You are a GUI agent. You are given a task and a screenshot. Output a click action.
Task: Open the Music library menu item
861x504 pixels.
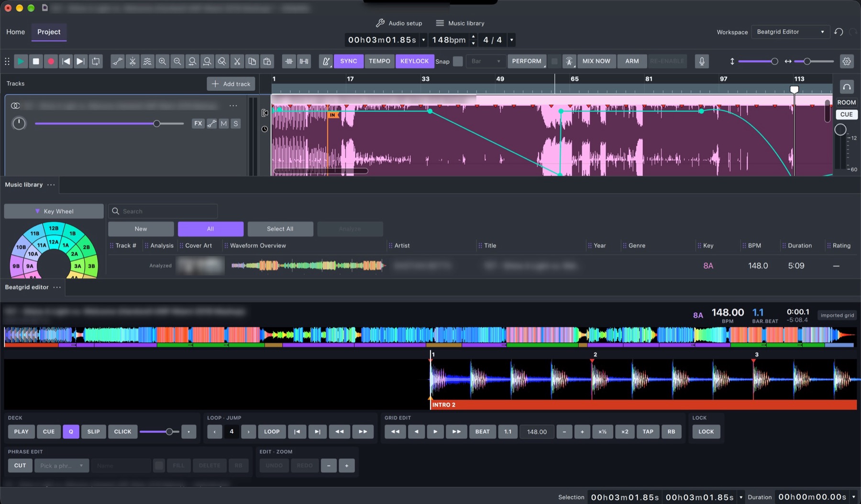point(460,23)
